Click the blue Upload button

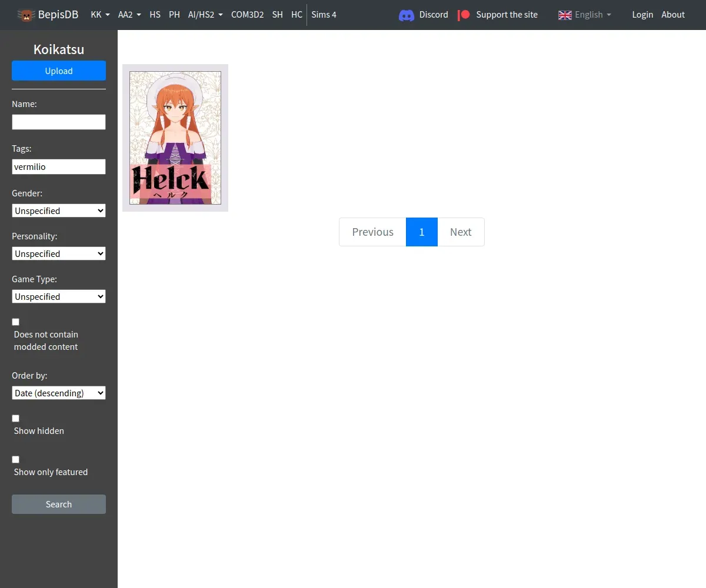pyautogui.click(x=59, y=71)
